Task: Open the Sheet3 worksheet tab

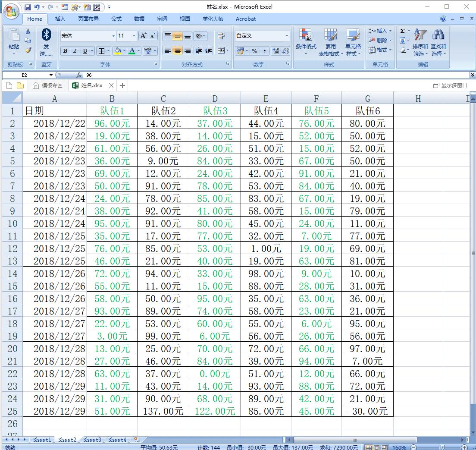Action: click(x=92, y=440)
